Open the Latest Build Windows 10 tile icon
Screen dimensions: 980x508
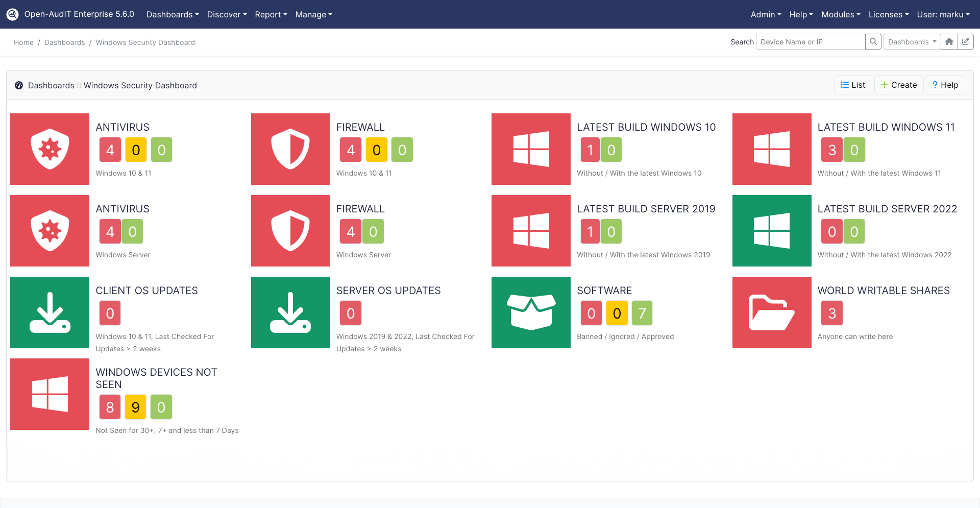click(x=531, y=149)
